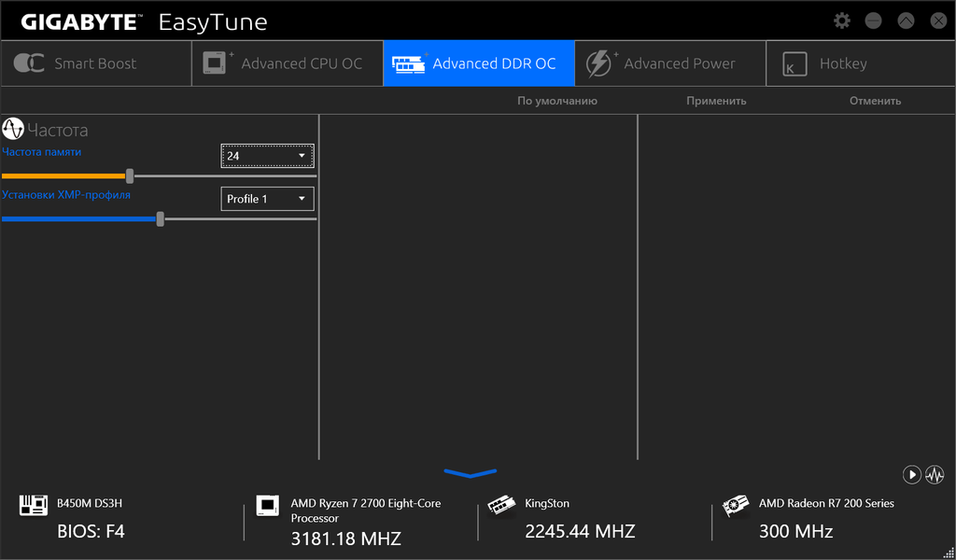
Task: Open hardware monitor waveform icon
Action: (935, 475)
